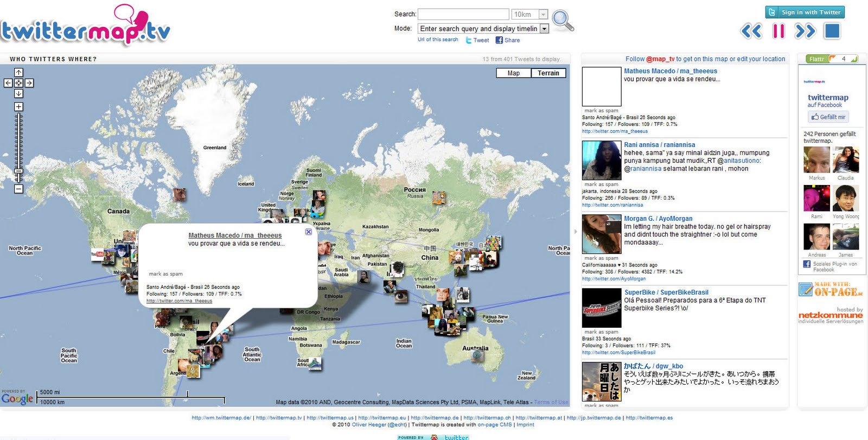Open Matheus Macedo profile in tweet list
868x440 pixels.
point(671,71)
